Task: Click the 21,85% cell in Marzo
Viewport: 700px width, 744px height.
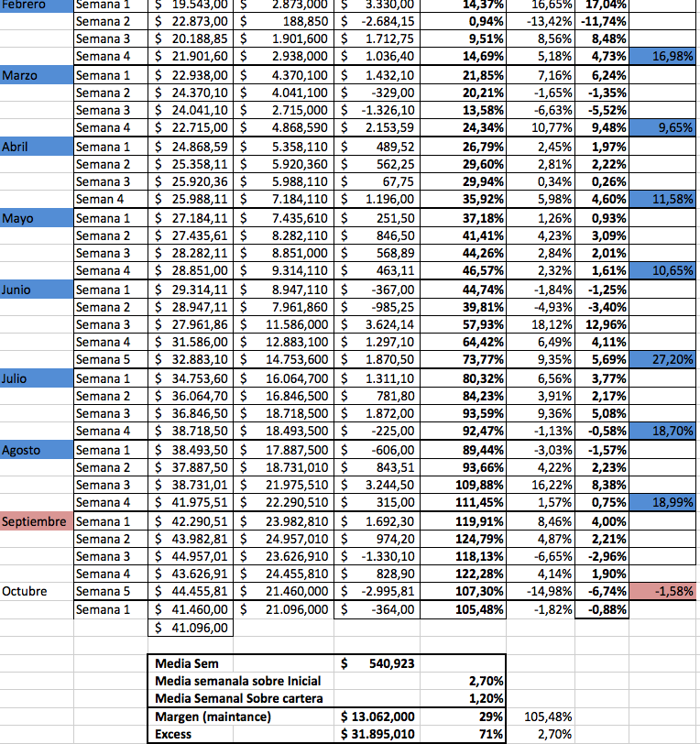Action: point(464,75)
